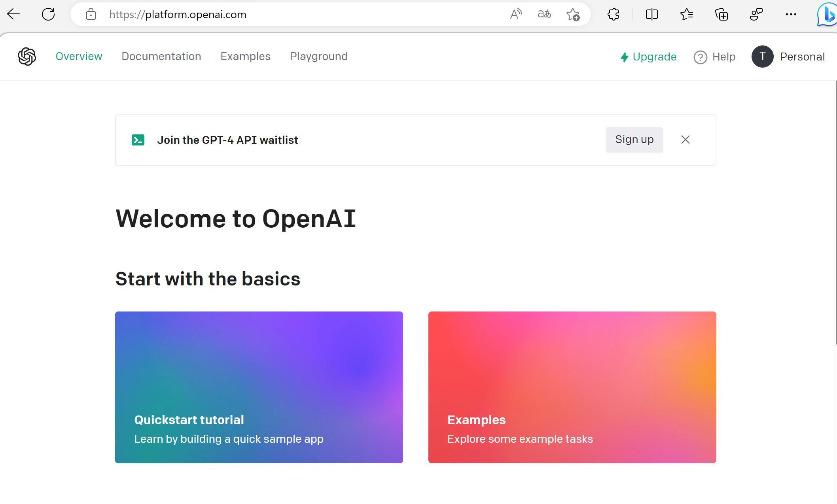Add this page to favorites
The width and height of the screenshot is (837, 504).
573,14
